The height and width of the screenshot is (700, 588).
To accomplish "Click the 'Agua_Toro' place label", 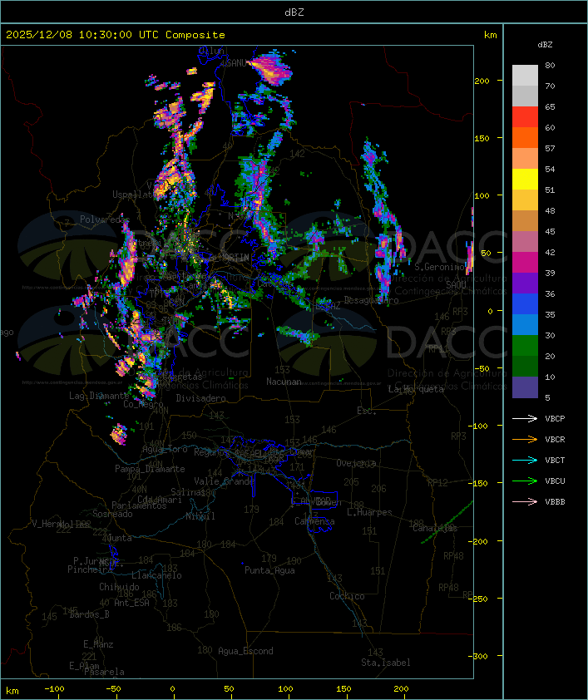I will pos(165,449).
